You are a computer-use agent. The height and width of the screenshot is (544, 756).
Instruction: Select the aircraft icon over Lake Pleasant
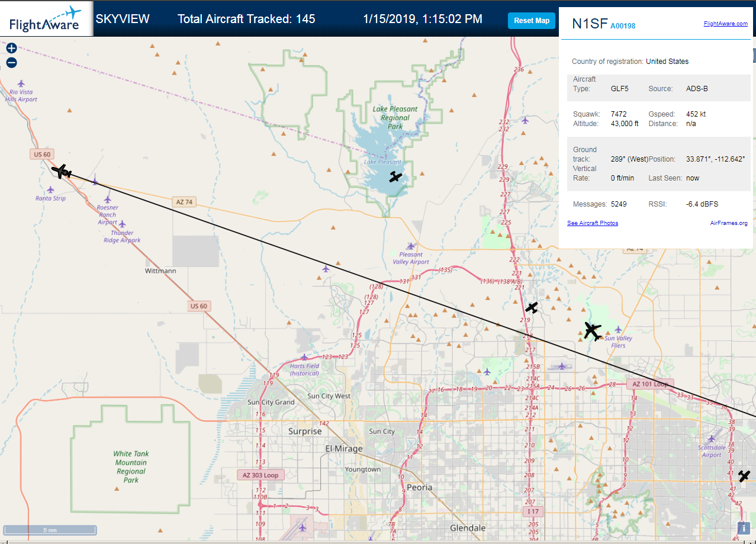(395, 176)
